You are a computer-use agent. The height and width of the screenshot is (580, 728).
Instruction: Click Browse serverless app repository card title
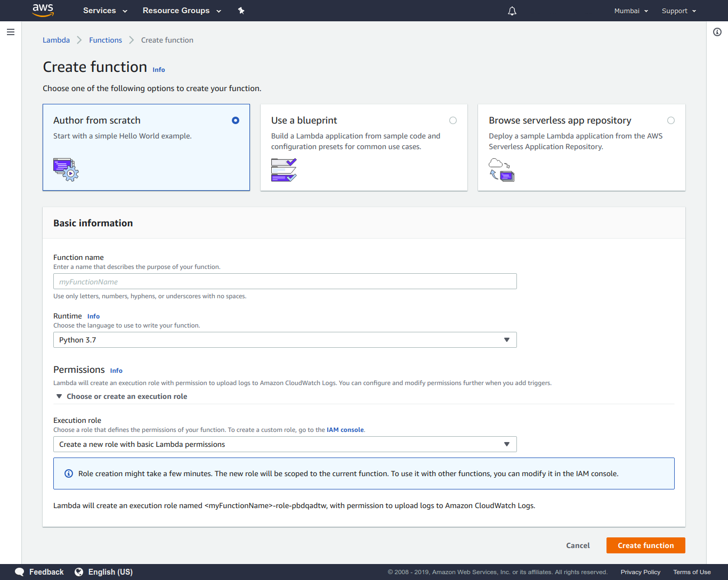click(x=560, y=120)
